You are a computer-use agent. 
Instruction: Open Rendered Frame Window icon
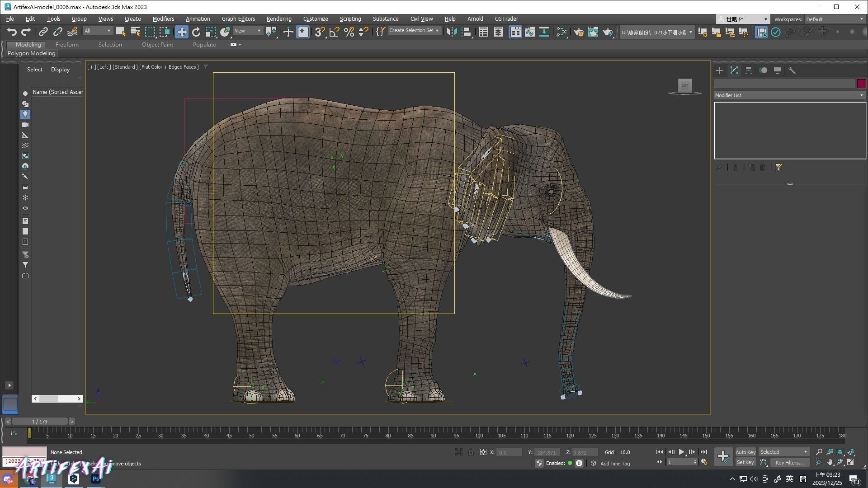pyautogui.click(x=593, y=32)
